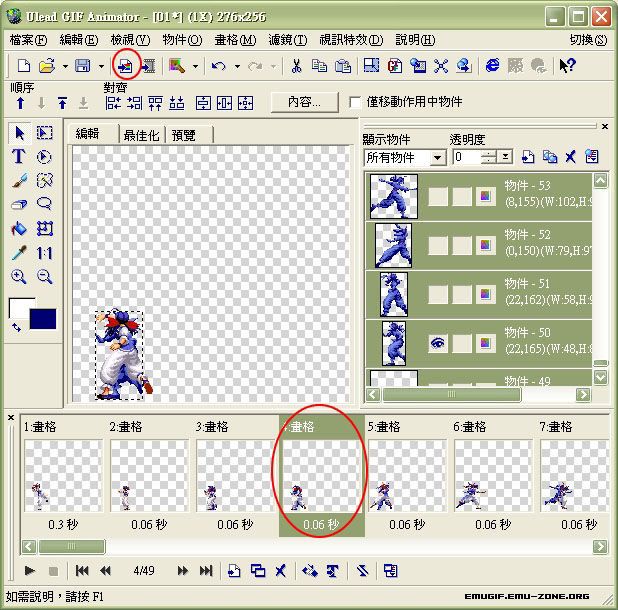The height and width of the screenshot is (610, 618).
Task: Click the Add Image toolbar icon
Action: coord(126,66)
